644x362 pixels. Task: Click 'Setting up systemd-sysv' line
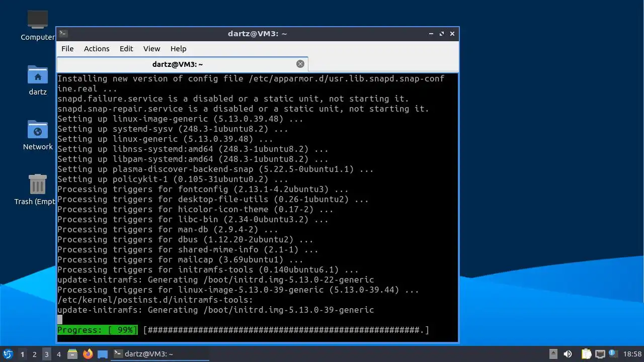(x=173, y=129)
